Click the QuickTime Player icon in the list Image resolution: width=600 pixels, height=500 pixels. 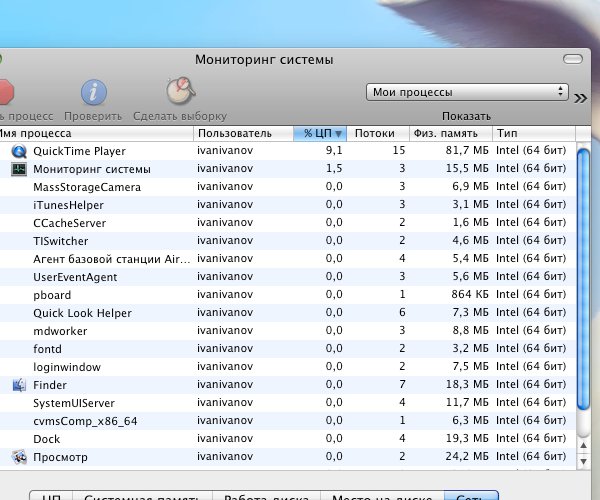tap(19, 151)
